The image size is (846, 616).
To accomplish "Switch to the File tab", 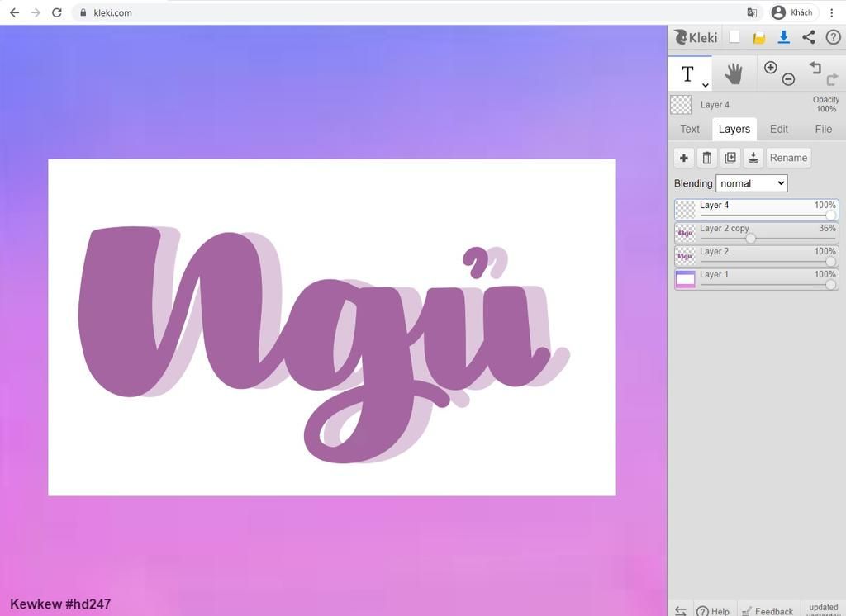I will [x=824, y=130].
